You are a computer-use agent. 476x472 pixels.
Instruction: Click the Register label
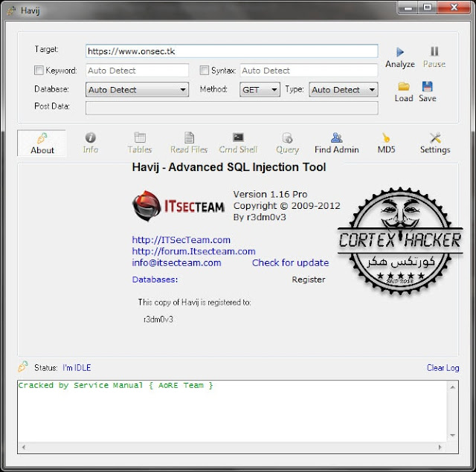(309, 279)
